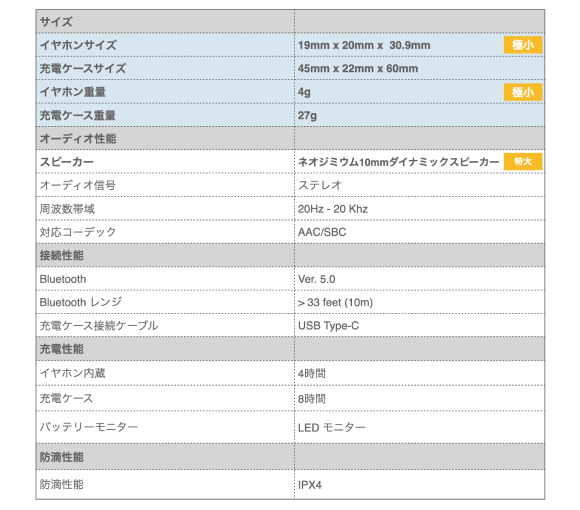Click the 20Hz - 20 Khz value

coord(333,209)
